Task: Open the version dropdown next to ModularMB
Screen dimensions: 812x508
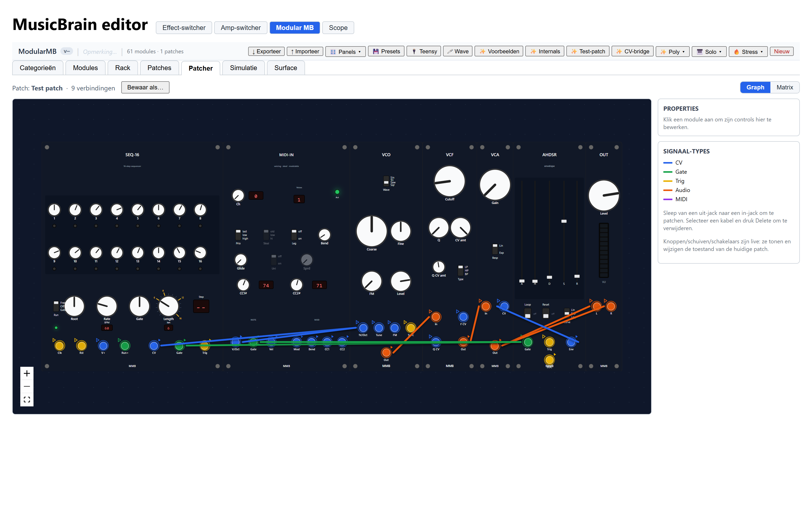Action: coord(67,51)
